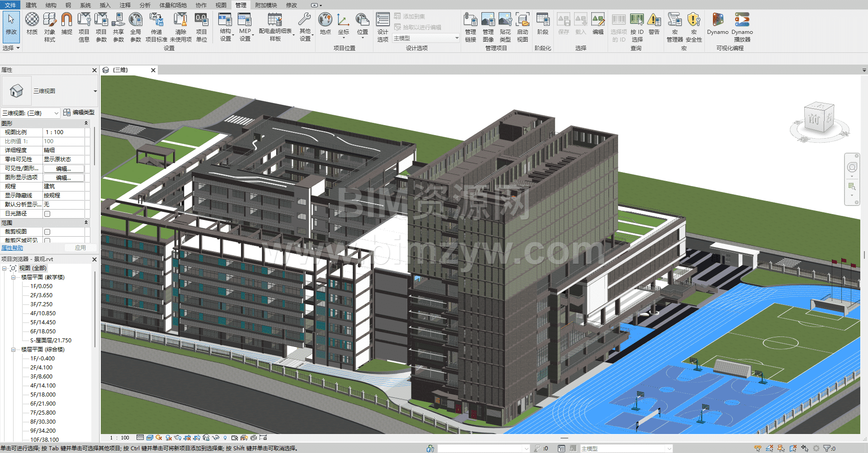
Task: Click the ViewCube front face
Action: click(814, 120)
